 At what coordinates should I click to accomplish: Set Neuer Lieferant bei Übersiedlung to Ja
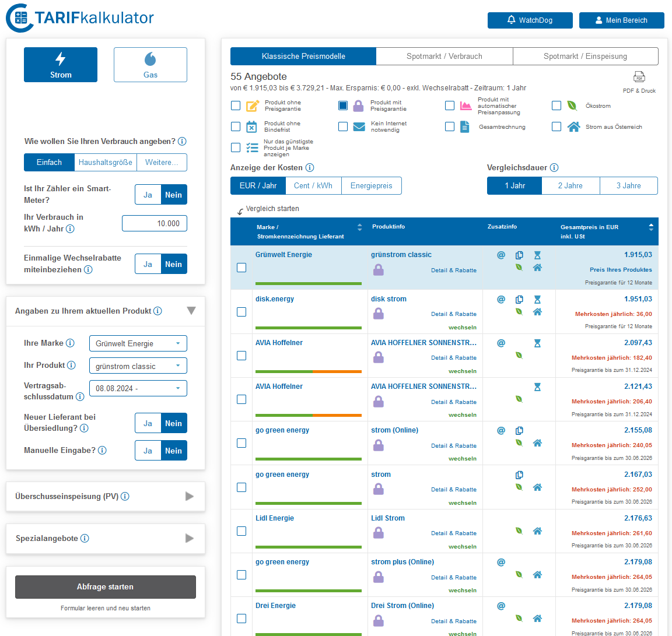[x=148, y=423]
